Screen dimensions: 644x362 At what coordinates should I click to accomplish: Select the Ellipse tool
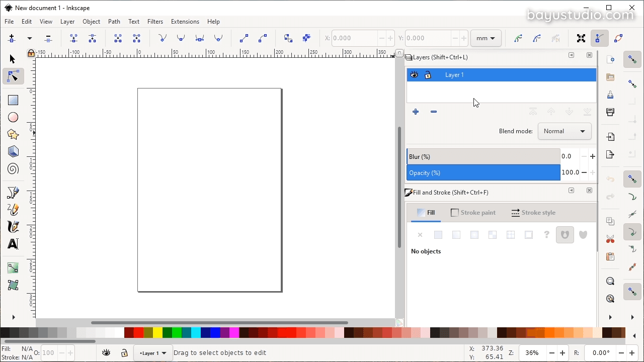[13, 117]
